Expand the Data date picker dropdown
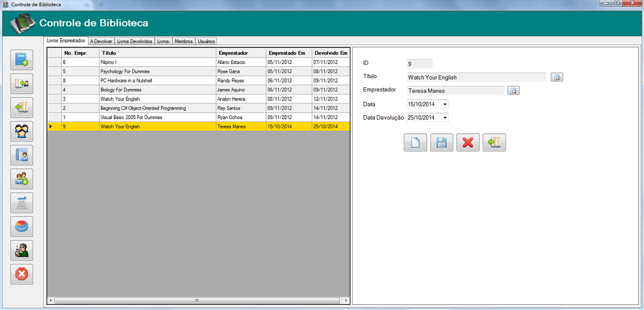 (x=445, y=105)
